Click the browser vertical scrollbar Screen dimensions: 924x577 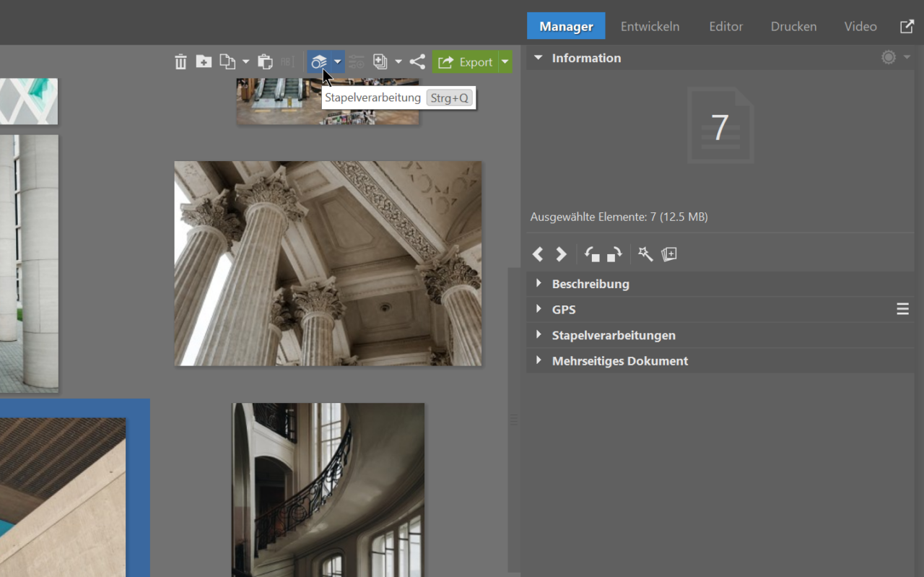[x=514, y=419]
